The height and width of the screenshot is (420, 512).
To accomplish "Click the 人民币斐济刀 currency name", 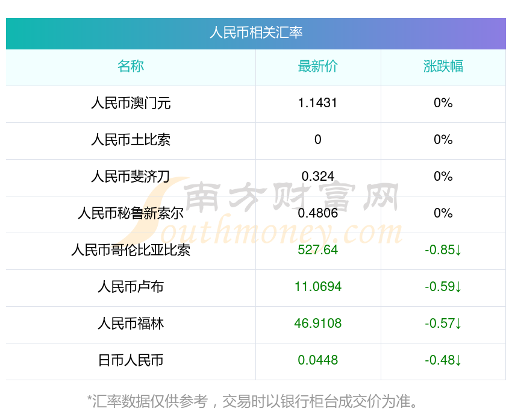I will click(131, 177).
